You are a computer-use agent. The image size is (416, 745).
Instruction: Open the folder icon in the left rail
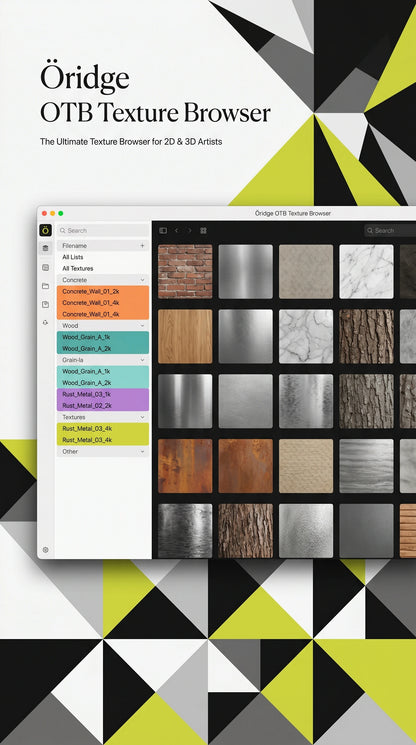point(46,286)
